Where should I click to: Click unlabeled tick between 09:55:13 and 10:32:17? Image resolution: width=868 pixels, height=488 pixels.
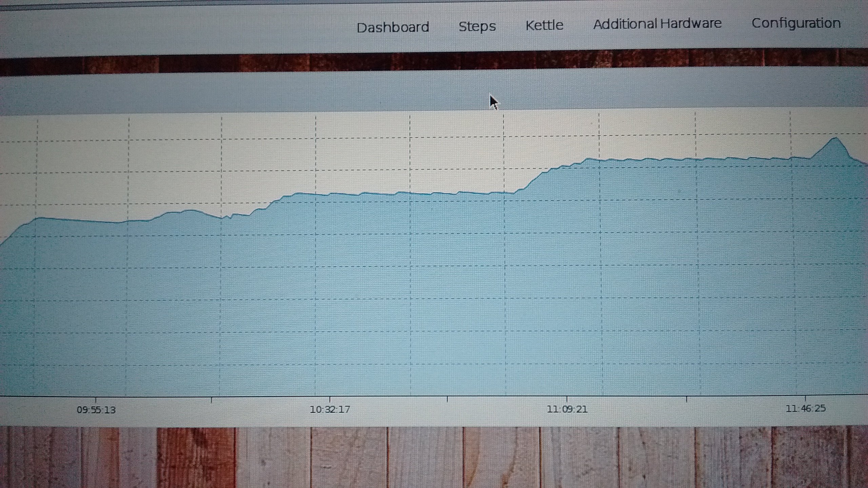[211, 400]
